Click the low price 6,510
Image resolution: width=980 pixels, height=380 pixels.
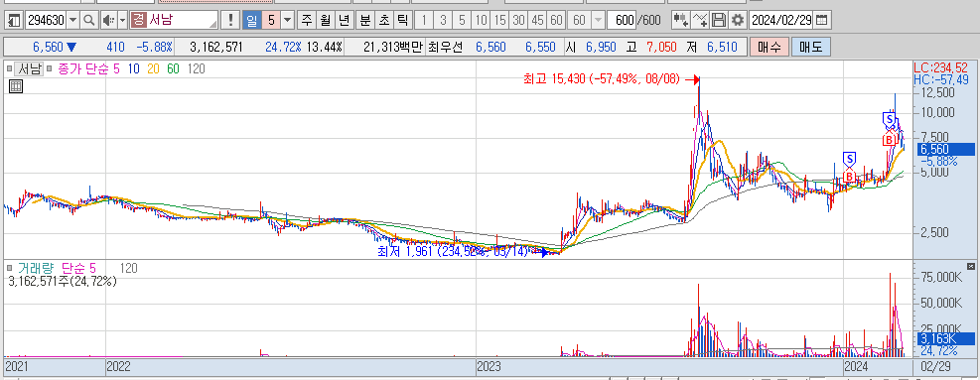coord(723,47)
